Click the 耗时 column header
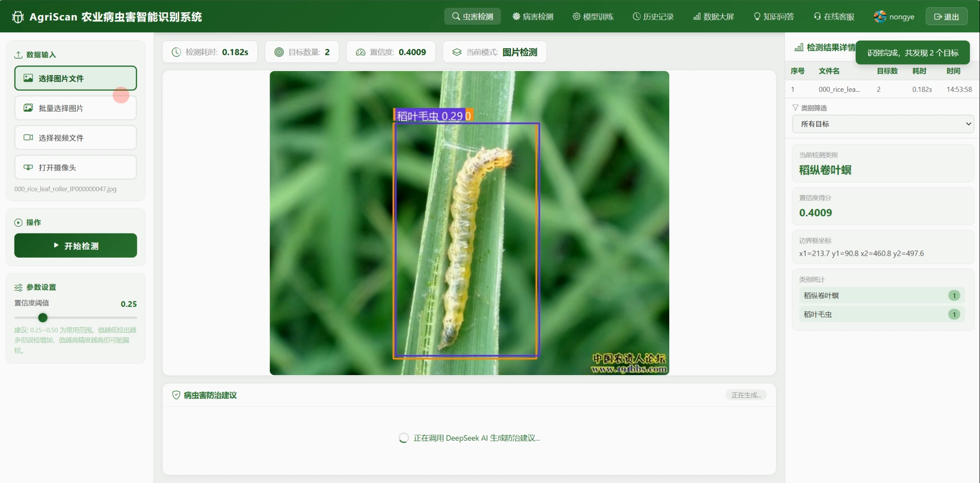Viewport: 980px width, 483px height. tap(919, 71)
